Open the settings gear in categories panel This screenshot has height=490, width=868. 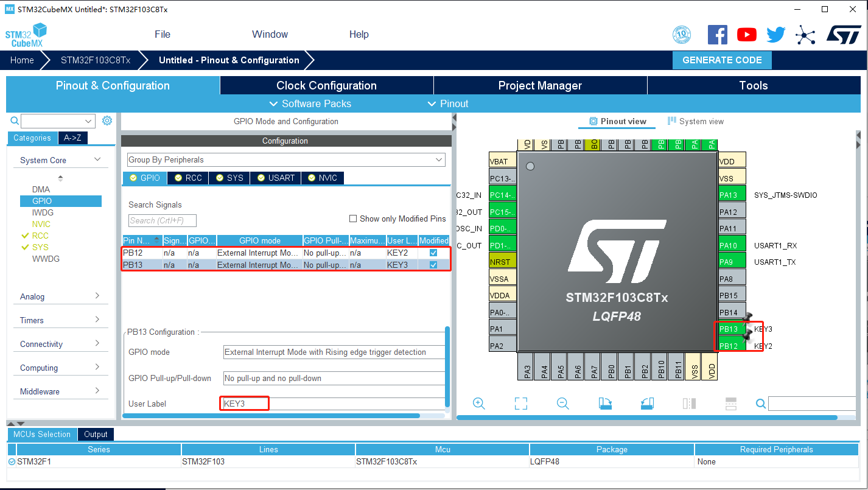click(x=107, y=121)
